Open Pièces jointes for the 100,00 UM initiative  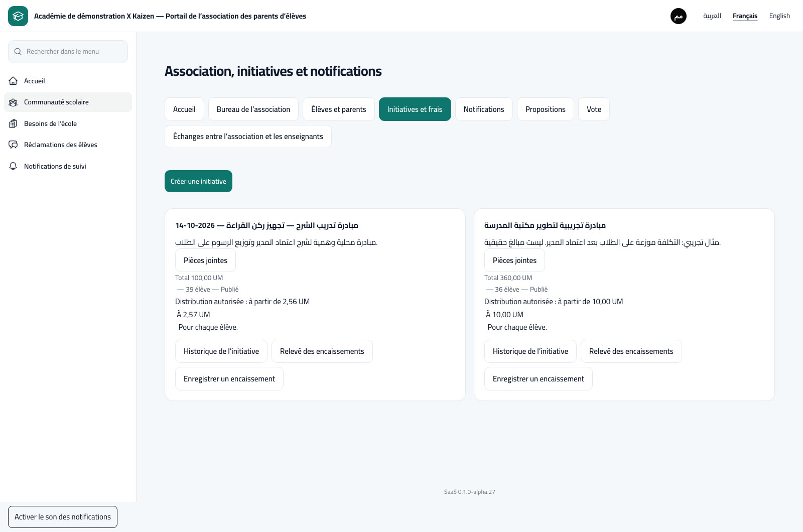(205, 260)
